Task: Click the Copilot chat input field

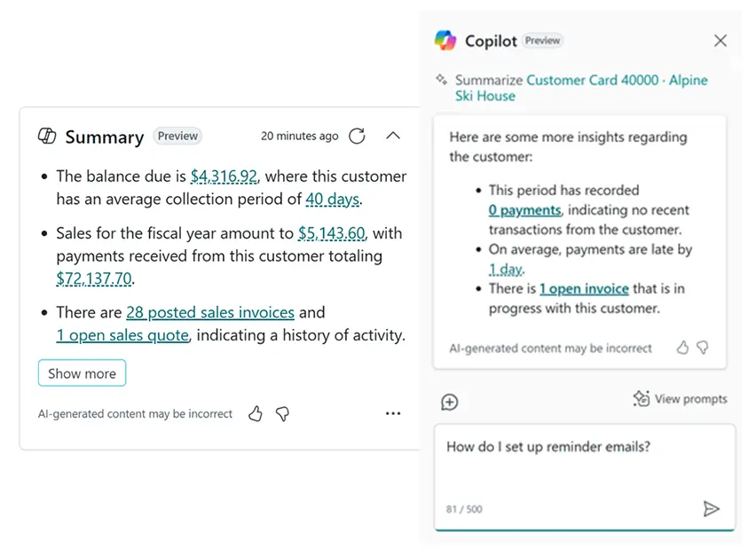Action: click(x=585, y=477)
